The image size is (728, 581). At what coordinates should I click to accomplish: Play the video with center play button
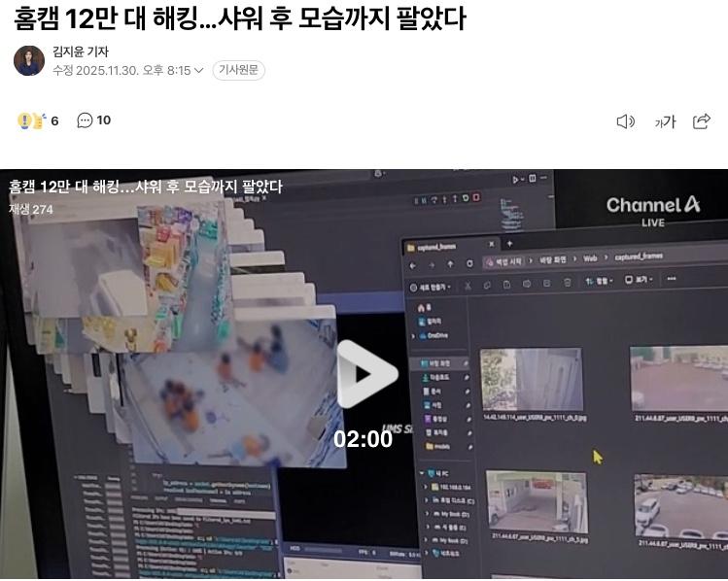364,374
